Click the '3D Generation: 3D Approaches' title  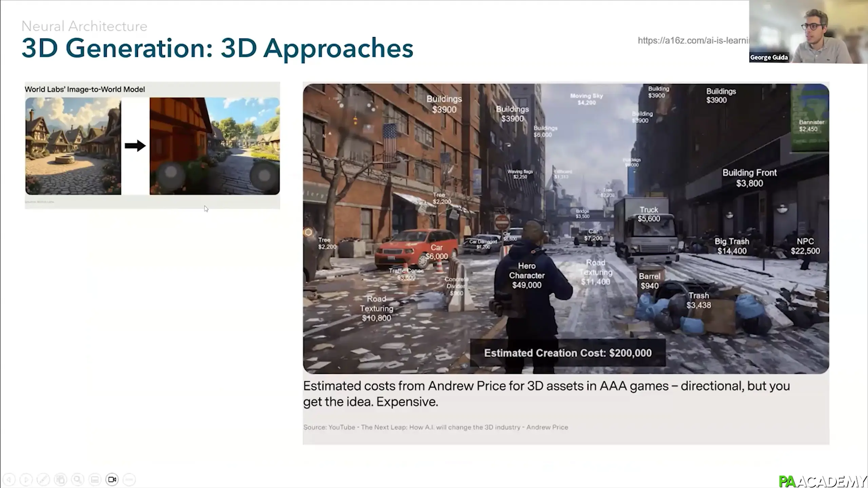click(217, 48)
